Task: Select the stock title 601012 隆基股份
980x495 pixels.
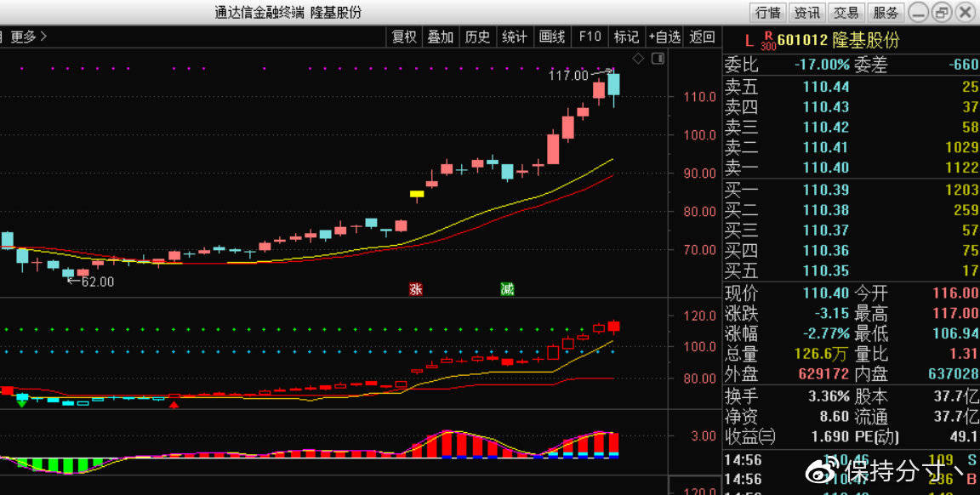Action: [839, 41]
